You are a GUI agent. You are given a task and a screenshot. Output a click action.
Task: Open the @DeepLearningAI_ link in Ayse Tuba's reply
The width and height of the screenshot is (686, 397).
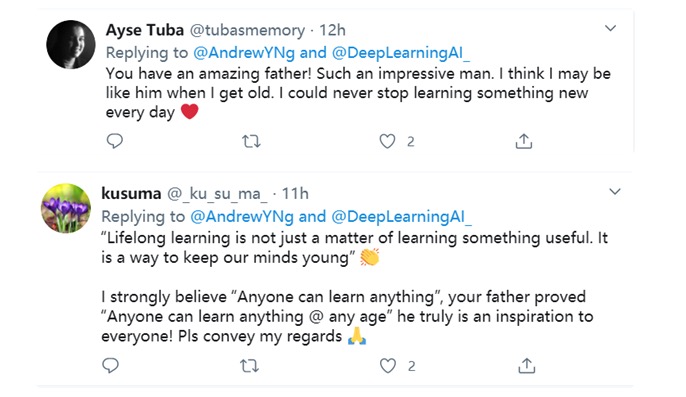(x=401, y=53)
